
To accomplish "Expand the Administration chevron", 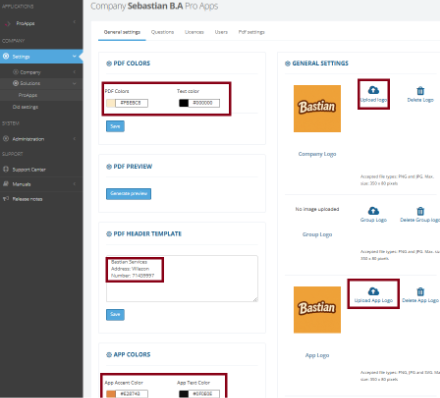I will (x=74, y=139).
